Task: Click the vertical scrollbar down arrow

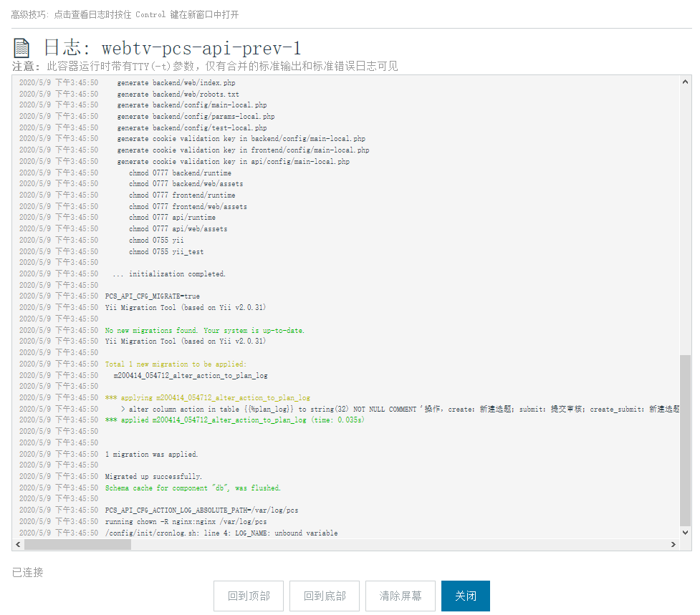Action: coord(685,532)
